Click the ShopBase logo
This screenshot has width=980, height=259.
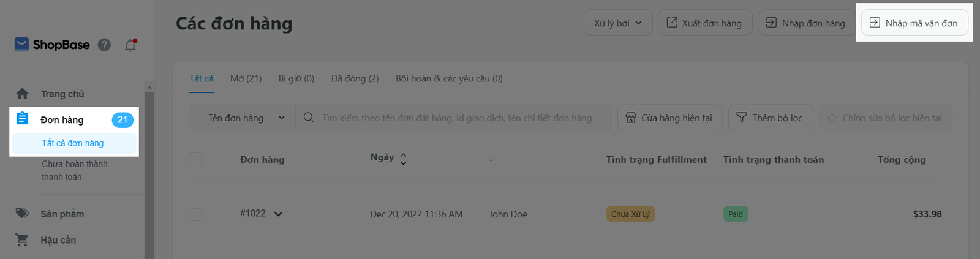pos(52,45)
